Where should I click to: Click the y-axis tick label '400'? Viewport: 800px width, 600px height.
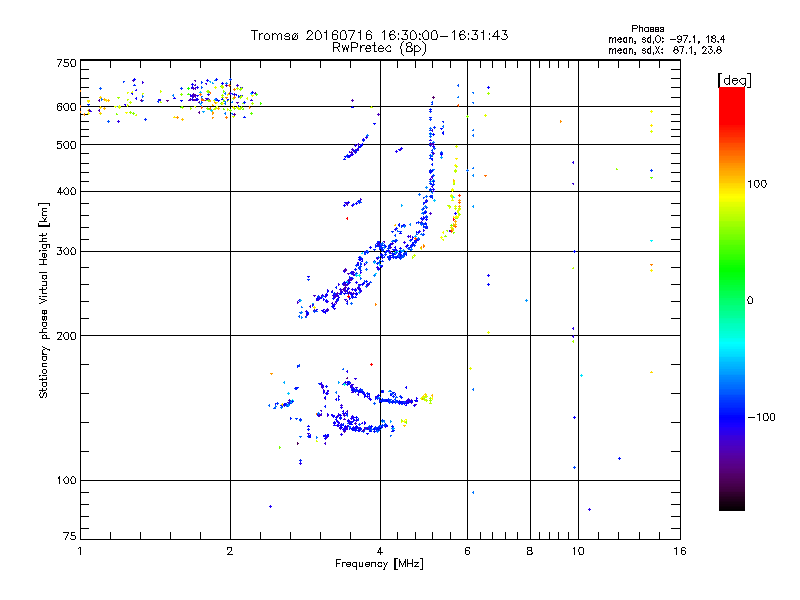66,191
